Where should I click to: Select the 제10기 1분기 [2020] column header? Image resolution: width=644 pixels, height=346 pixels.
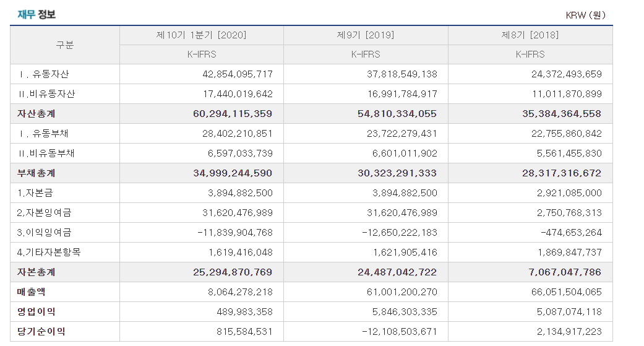[201, 35]
